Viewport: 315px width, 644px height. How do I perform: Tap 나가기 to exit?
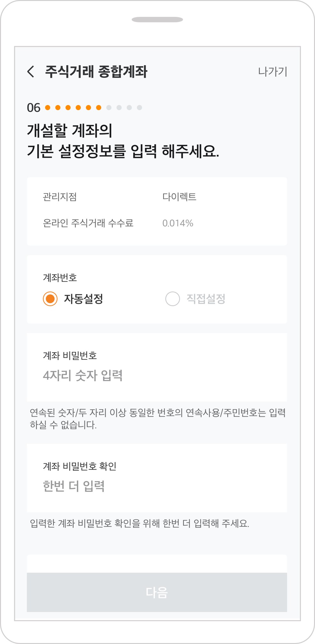pos(273,72)
